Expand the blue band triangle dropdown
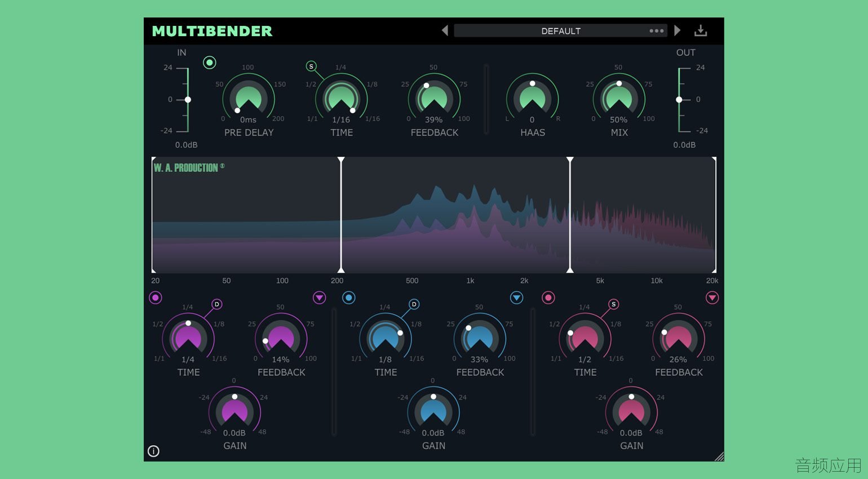The height and width of the screenshot is (479, 868). click(516, 298)
